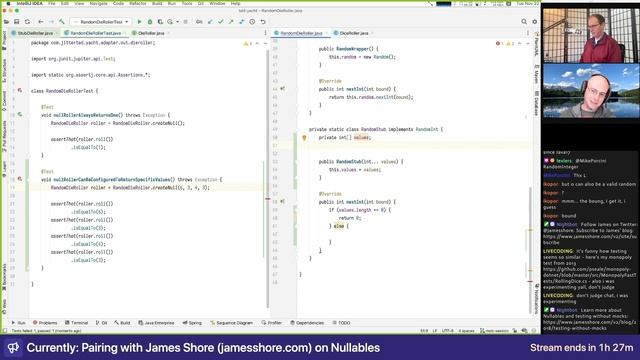Screen dimensions: 640x360
Task: Switch to the RandomDieRollerTest.java tab
Action: (96, 33)
